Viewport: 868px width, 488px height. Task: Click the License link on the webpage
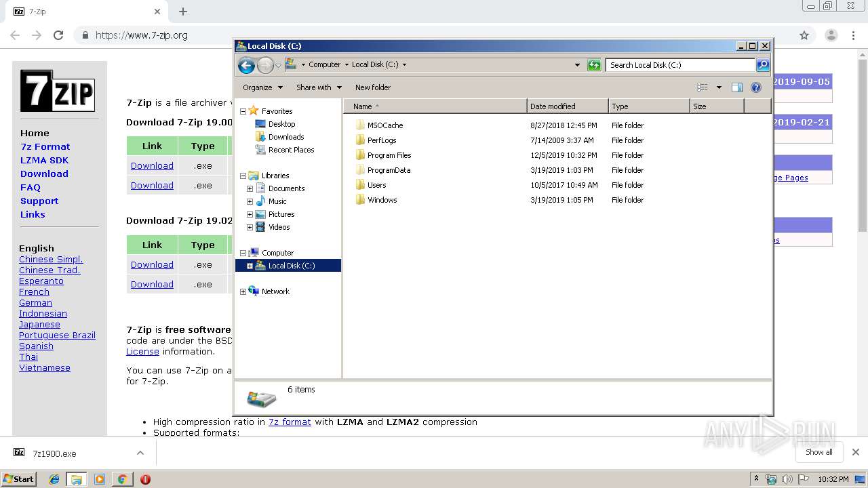pos(142,351)
